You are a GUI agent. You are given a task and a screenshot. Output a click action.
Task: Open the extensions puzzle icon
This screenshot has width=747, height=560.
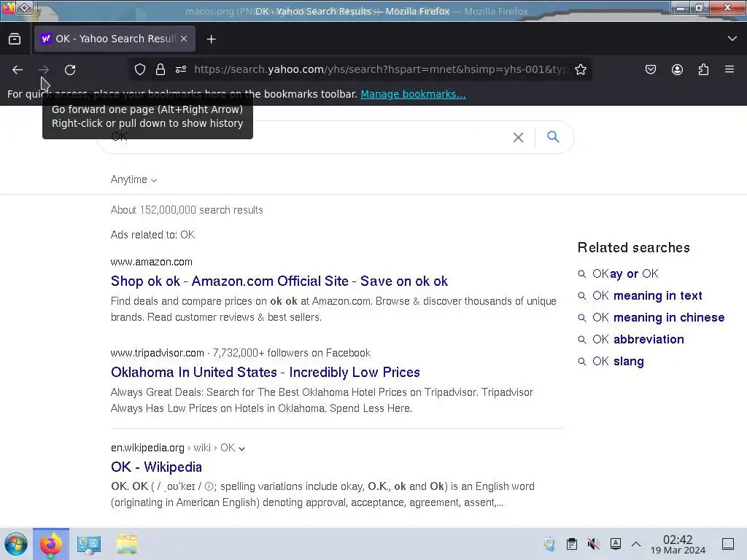click(x=703, y=69)
